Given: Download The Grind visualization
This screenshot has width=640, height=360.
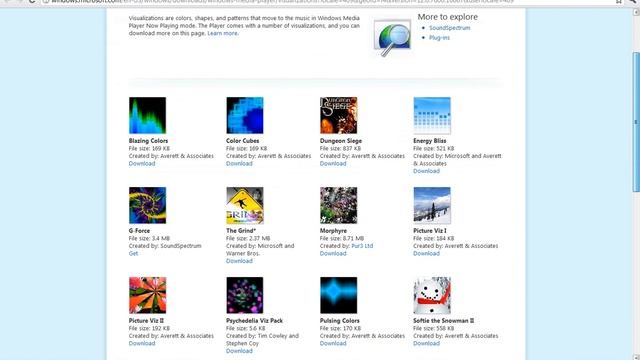Looking at the screenshot, I should pos(239,261).
